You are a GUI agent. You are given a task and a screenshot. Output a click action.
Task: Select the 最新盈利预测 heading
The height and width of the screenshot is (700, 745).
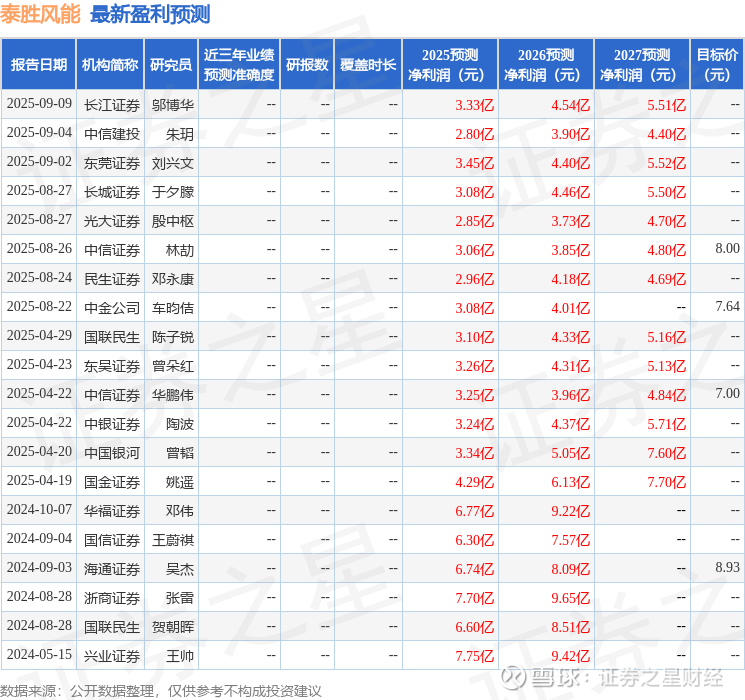click(x=150, y=14)
